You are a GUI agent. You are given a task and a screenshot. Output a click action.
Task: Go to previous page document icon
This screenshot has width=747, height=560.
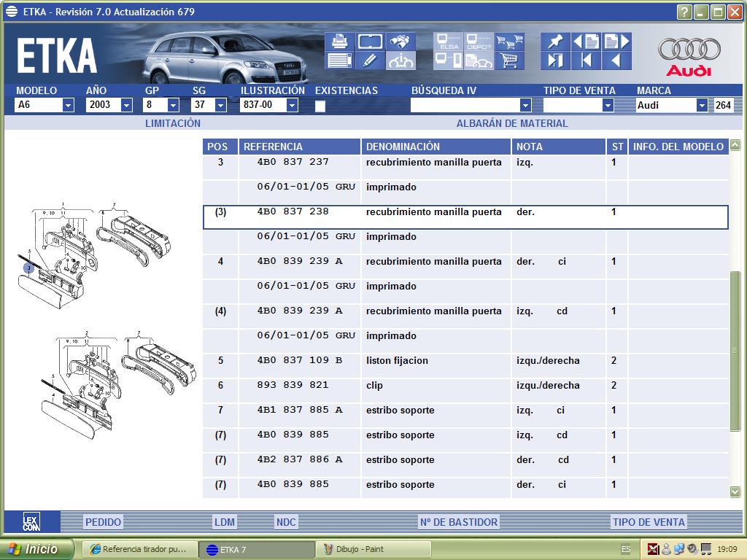click(x=586, y=42)
